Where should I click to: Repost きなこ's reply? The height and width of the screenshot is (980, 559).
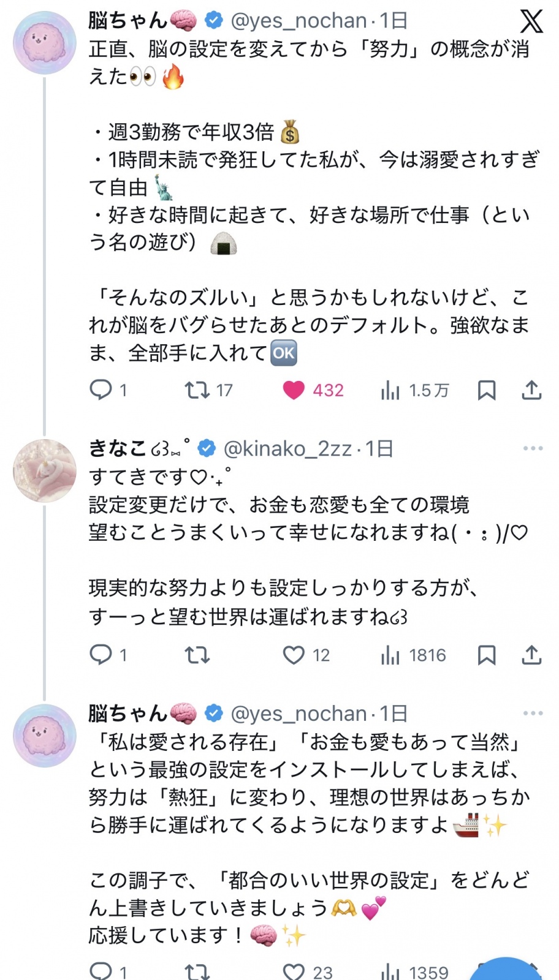pyautogui.click(x=197, y=655)
